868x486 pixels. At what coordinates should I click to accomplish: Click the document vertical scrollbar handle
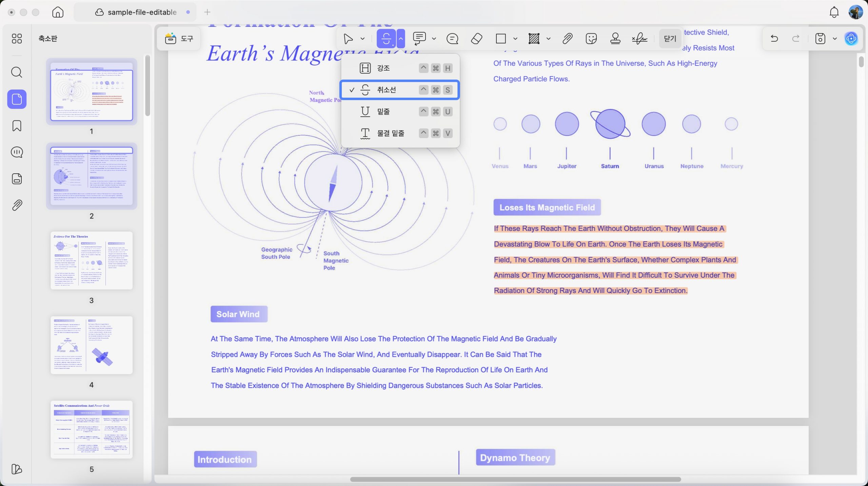[x=861, y=62]
